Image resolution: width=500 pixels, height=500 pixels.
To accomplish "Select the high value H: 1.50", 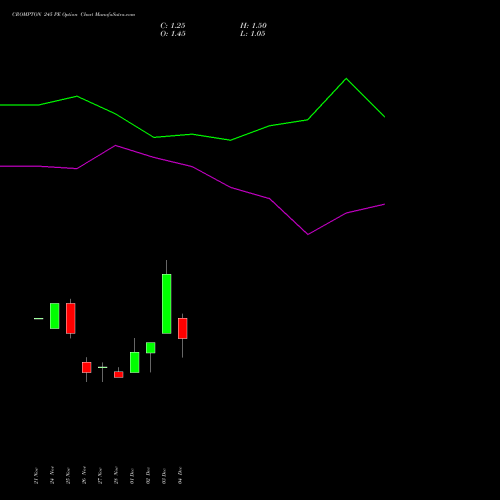I will [253, 25].
